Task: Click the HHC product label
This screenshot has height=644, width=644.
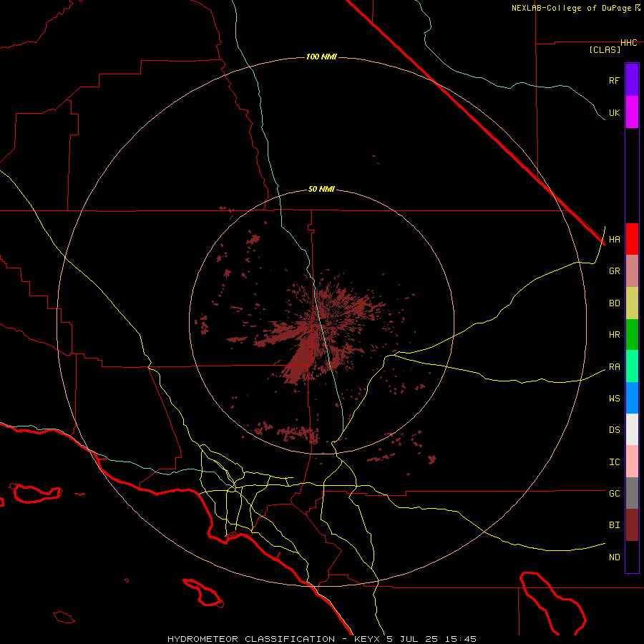Action: coord(628,43)
